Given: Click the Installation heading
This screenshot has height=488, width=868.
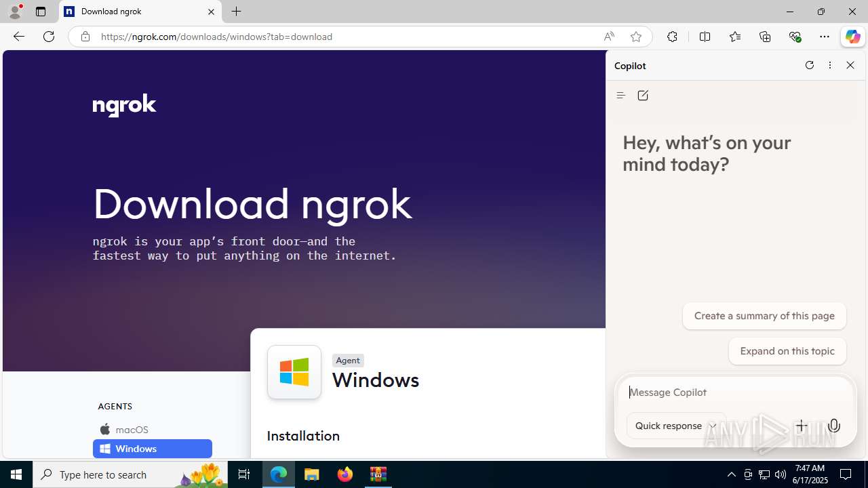Looking at the screenshot, I should (303, 436).
